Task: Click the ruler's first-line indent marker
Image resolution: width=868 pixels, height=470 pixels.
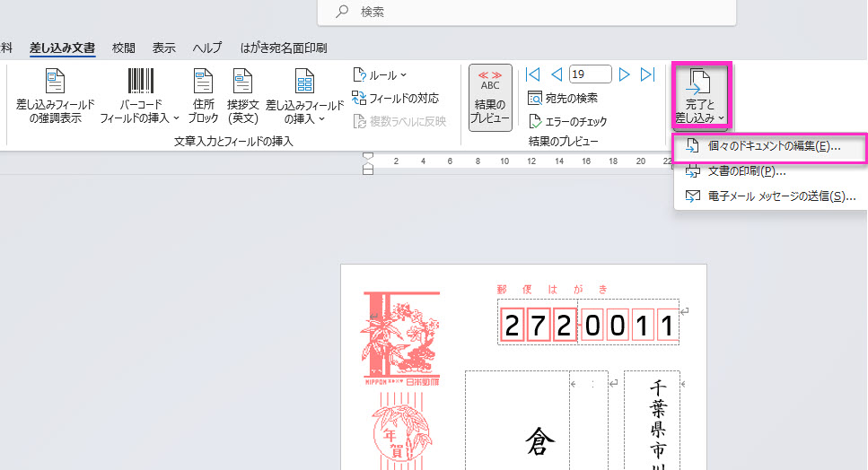Action: point(367,157)
